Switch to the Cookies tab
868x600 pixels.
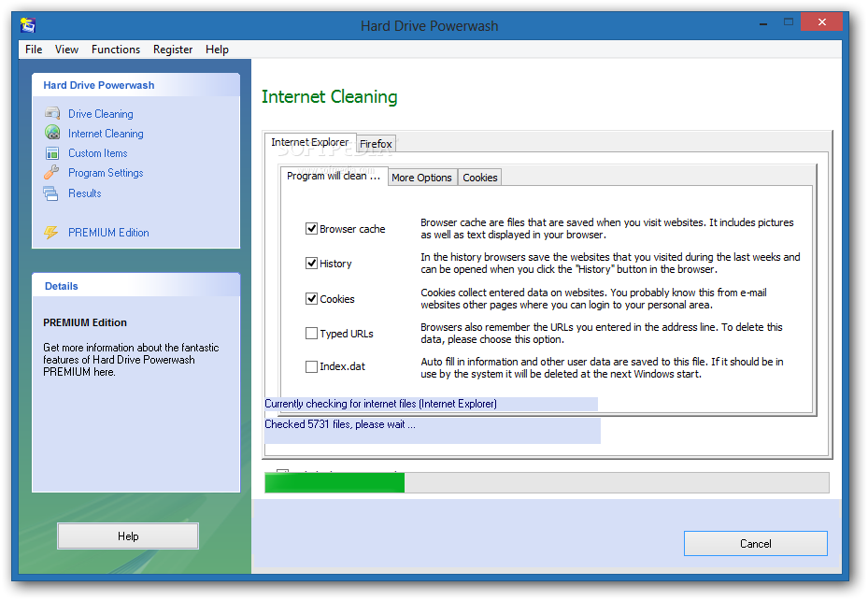pos(480,178)
